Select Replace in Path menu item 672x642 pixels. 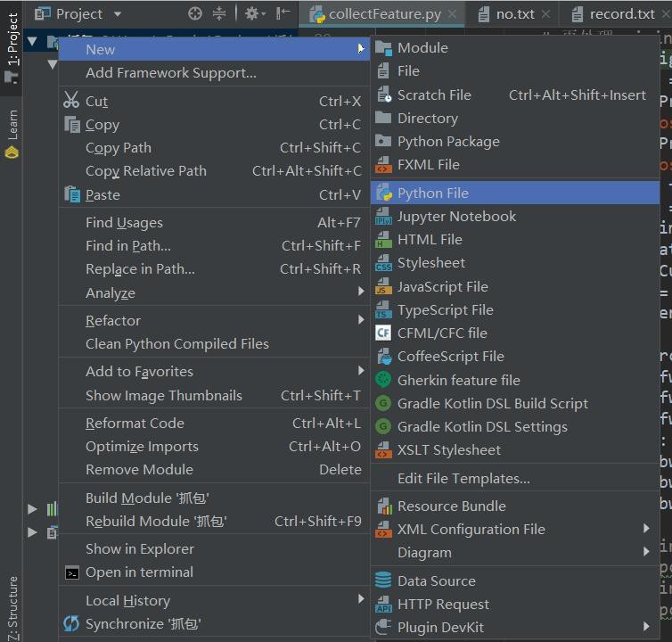click(x=214, y=269)
